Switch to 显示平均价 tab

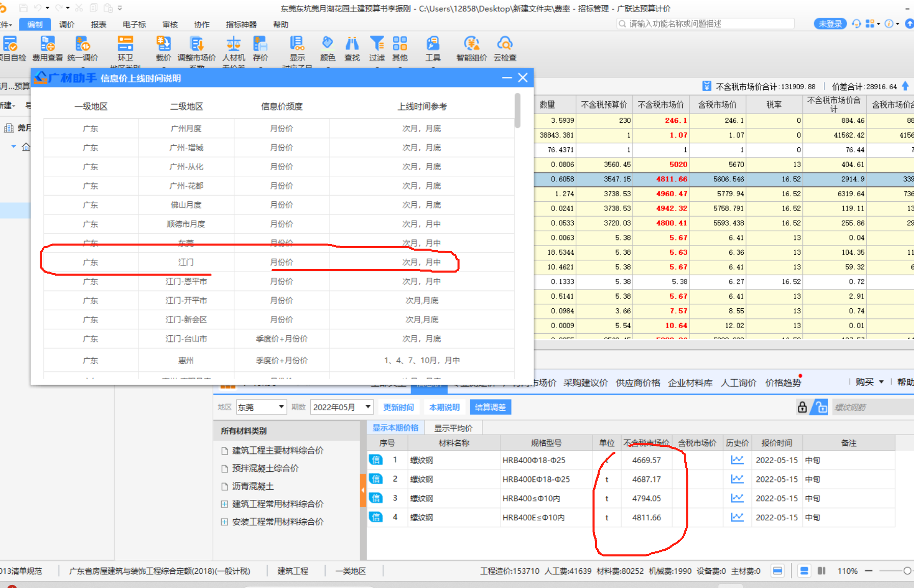click(x=453, y=427)
